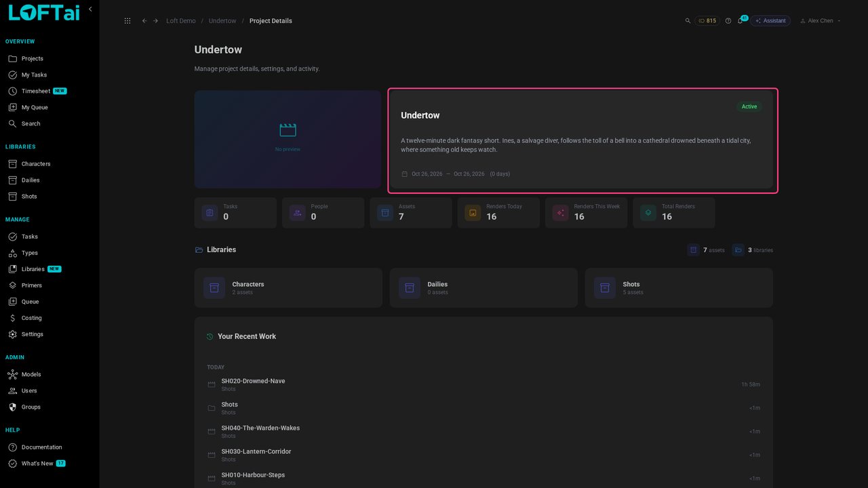868x488 pixels.
Task: Collapse the sidebar with the chevron
Action: pos(90,9)
